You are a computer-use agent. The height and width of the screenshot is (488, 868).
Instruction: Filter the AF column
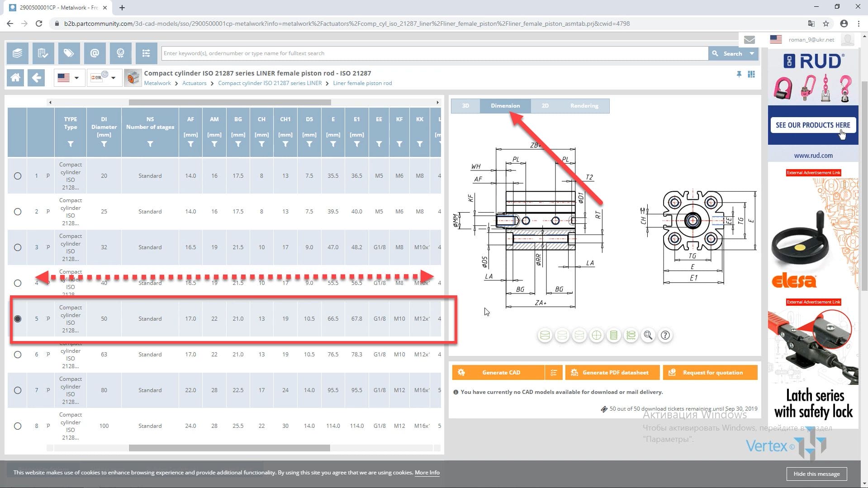click(x=190, y=144)
